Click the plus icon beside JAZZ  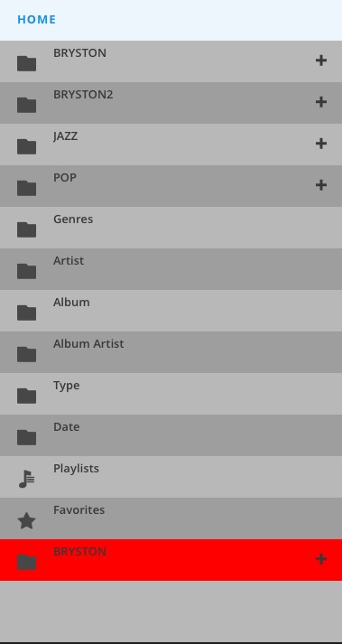coord(320,144)
